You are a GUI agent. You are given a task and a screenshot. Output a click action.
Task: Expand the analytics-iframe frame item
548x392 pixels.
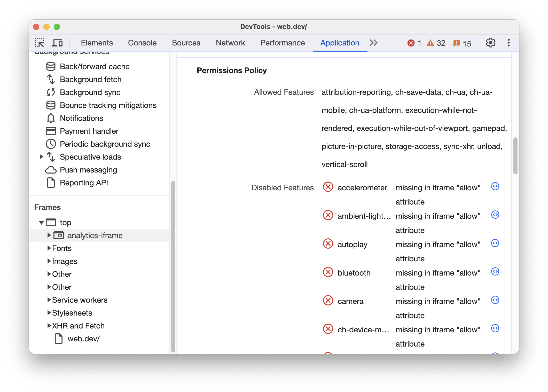(49, 234)
